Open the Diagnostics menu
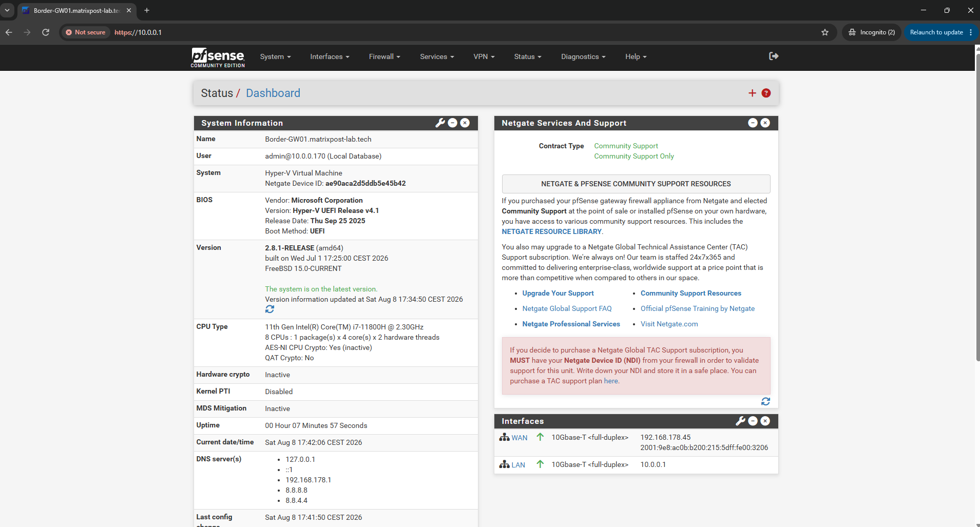 pos(583,56)
